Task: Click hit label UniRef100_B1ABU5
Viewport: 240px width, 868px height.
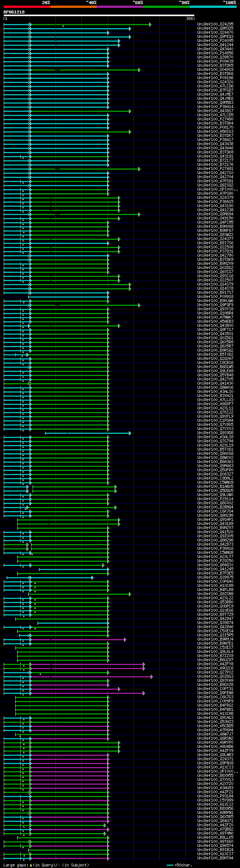Action: (x=215, y=487)
